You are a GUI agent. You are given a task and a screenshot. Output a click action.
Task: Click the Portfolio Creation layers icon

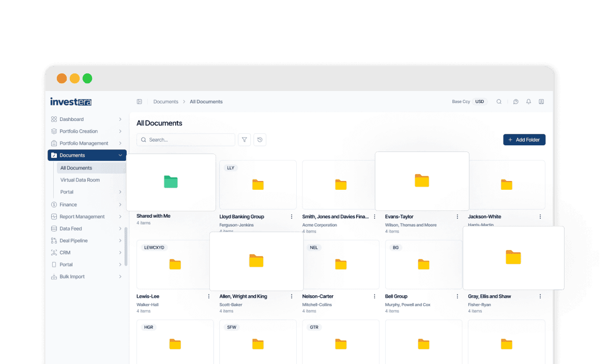click(x=54, y=131)
